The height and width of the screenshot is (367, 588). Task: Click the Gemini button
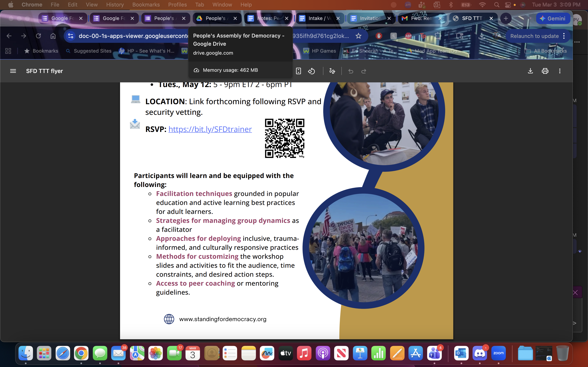[x=553, y=18]
